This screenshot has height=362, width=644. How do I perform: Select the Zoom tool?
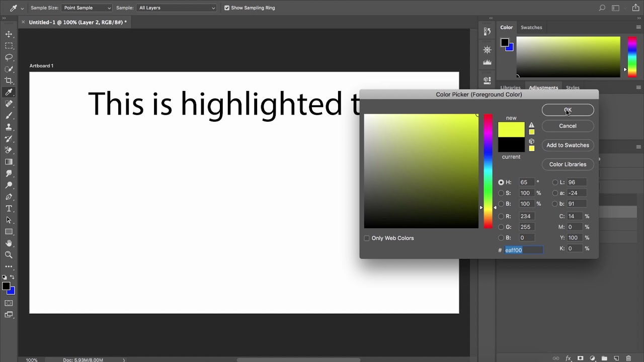tap(9, 255)
